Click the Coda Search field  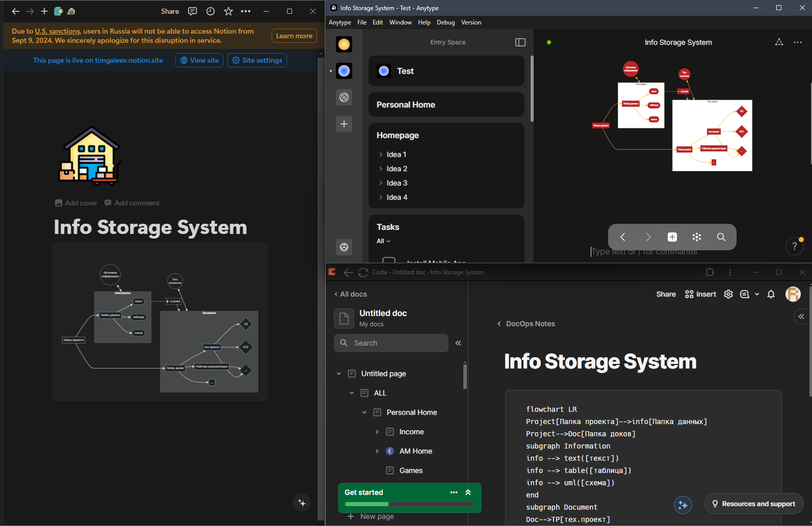(391, 343)
